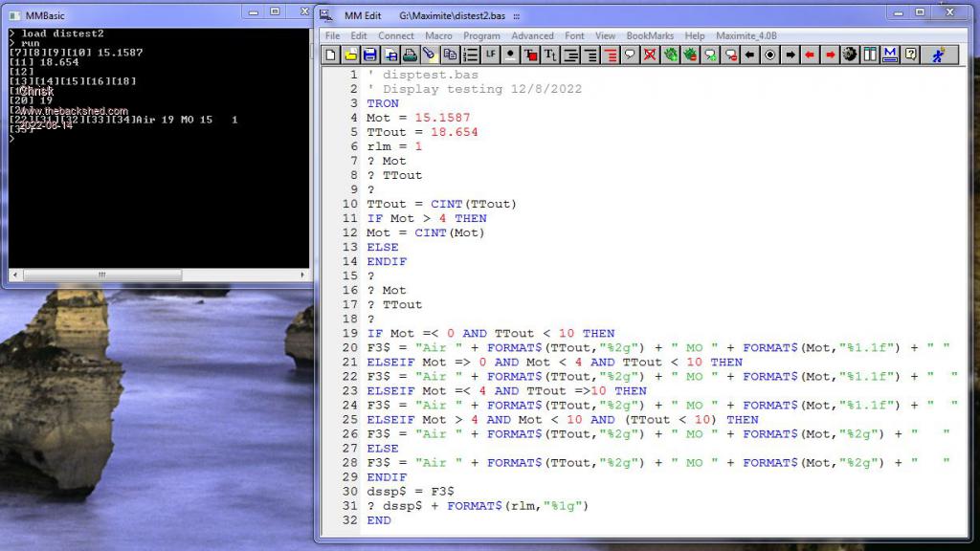
Task: Open the BookMarks menu
Action: coord(650,35)
